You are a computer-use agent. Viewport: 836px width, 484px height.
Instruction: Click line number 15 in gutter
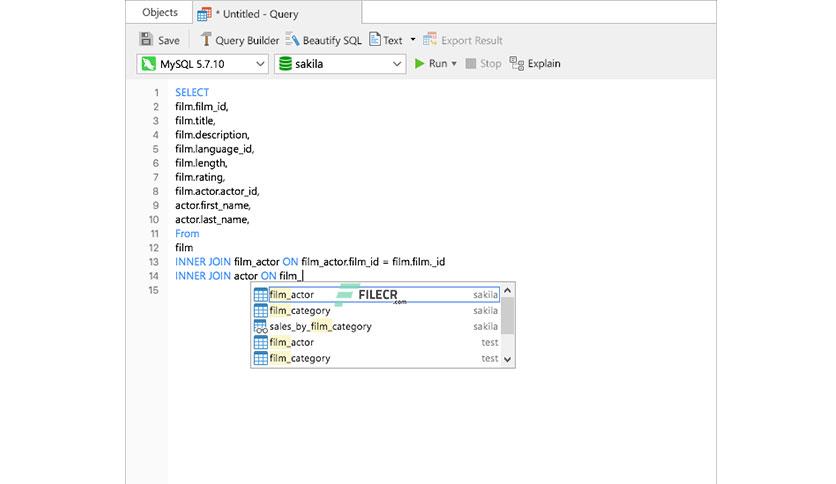click(x=154, y=290)
